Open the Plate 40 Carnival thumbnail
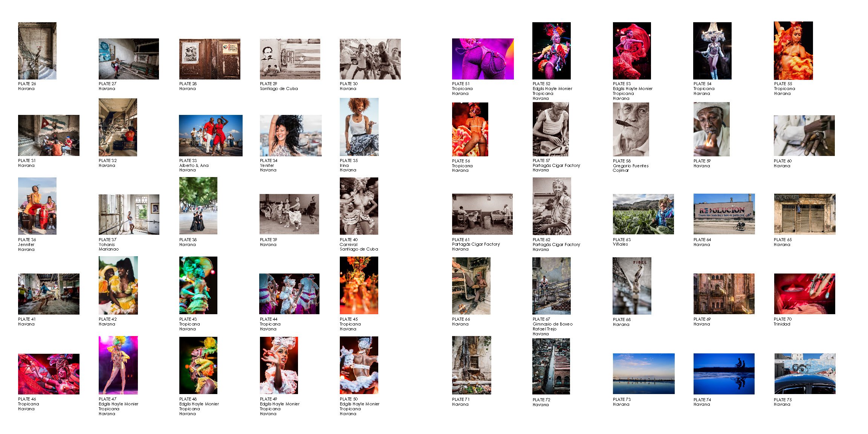The width and height of the screenshot is (868, 434). coord(359,206)
